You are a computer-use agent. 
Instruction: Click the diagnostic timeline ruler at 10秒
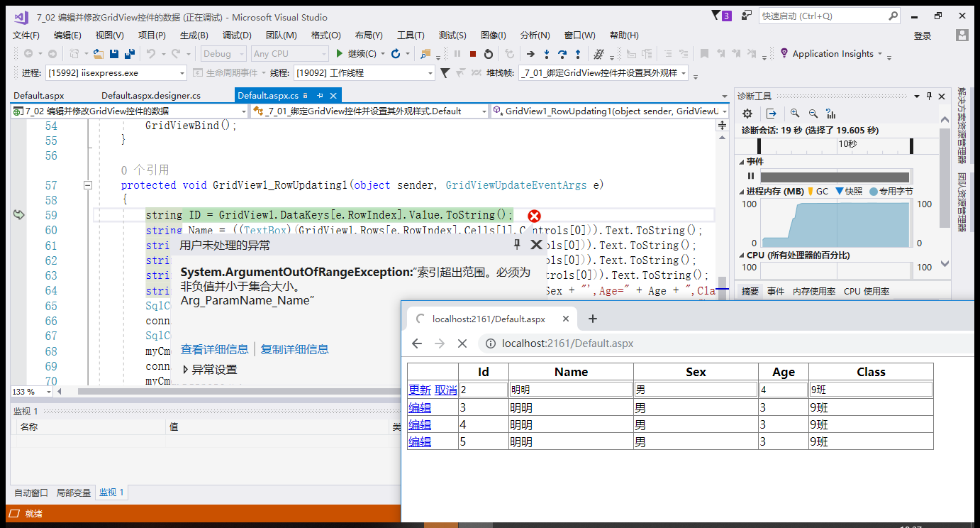(x=847, y=143)
